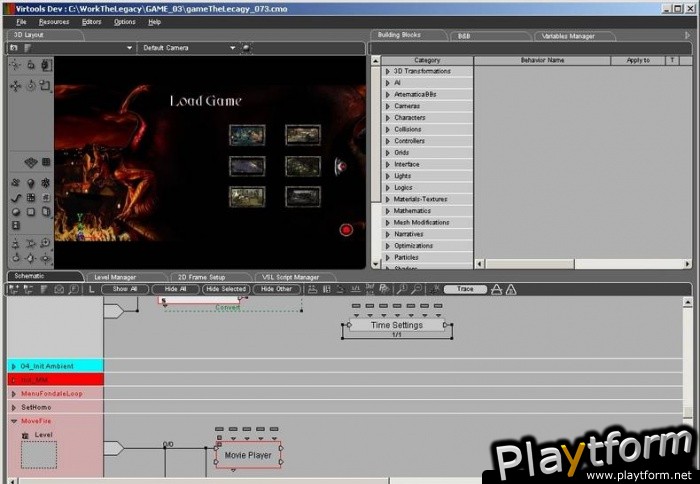Click the snapshot camera icon above the viewport

pyautogui.click(x=14, y=48)
